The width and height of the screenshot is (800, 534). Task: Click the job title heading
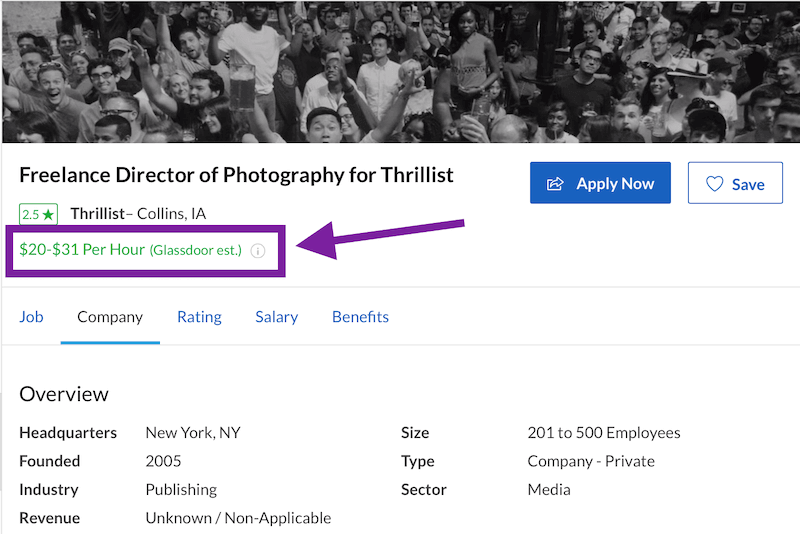(x=236, y=176)
